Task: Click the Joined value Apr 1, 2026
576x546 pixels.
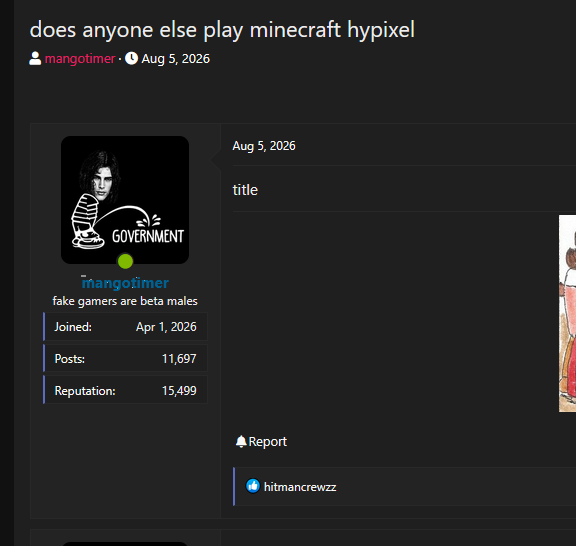Action: tap(166, 327)
